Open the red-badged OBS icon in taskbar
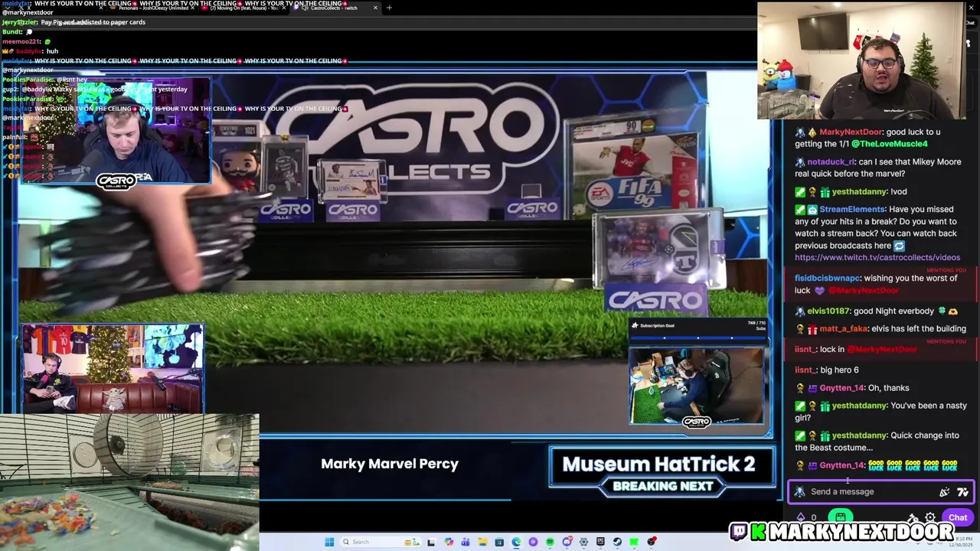 tap(652, 542)
